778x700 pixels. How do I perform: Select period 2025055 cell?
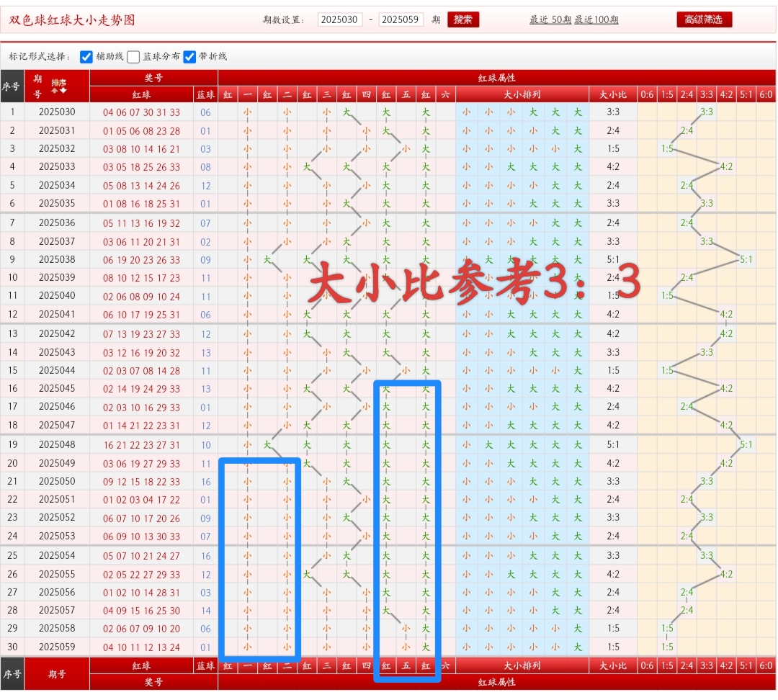tap(57, 574)
